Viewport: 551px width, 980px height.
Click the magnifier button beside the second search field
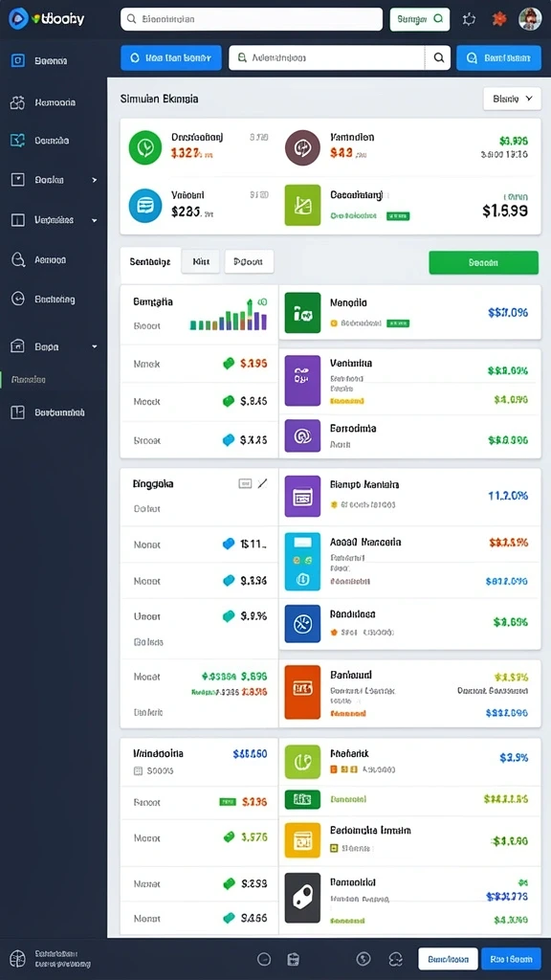[x=438, y=57]
